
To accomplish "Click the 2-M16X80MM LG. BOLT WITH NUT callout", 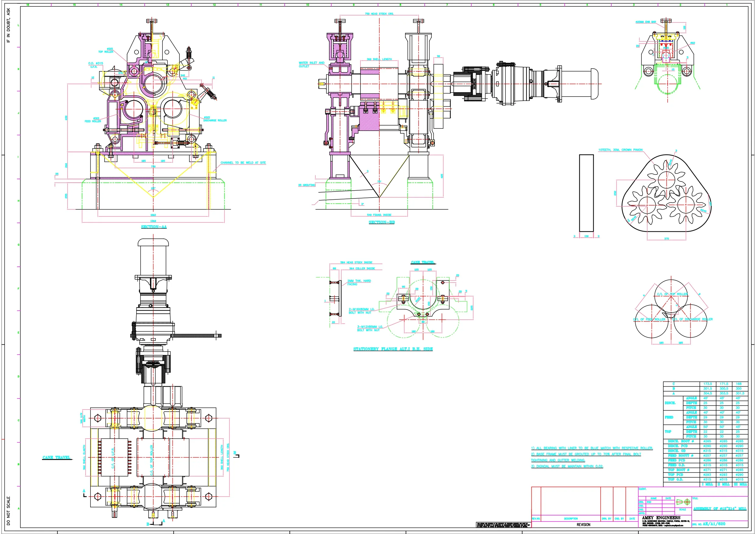I will pyautogui.click(x=361, y=311).
